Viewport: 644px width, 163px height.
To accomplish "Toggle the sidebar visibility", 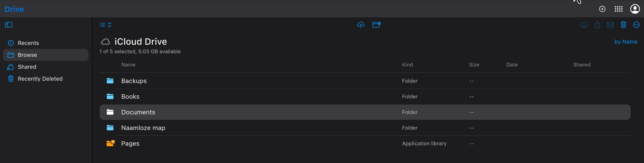I will pyautogui.click(x=9, y=25).
